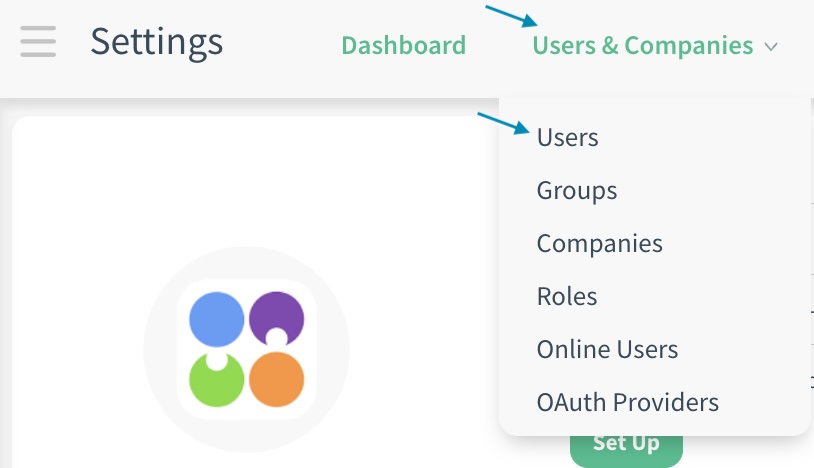Click the blue arrow above Users & Companies
814x468 pixels.
511,17
